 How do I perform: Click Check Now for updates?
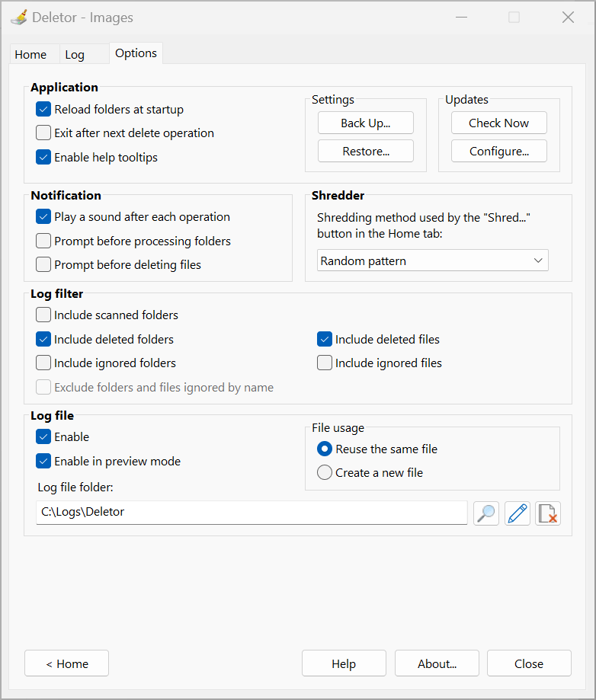pos(498,123)
